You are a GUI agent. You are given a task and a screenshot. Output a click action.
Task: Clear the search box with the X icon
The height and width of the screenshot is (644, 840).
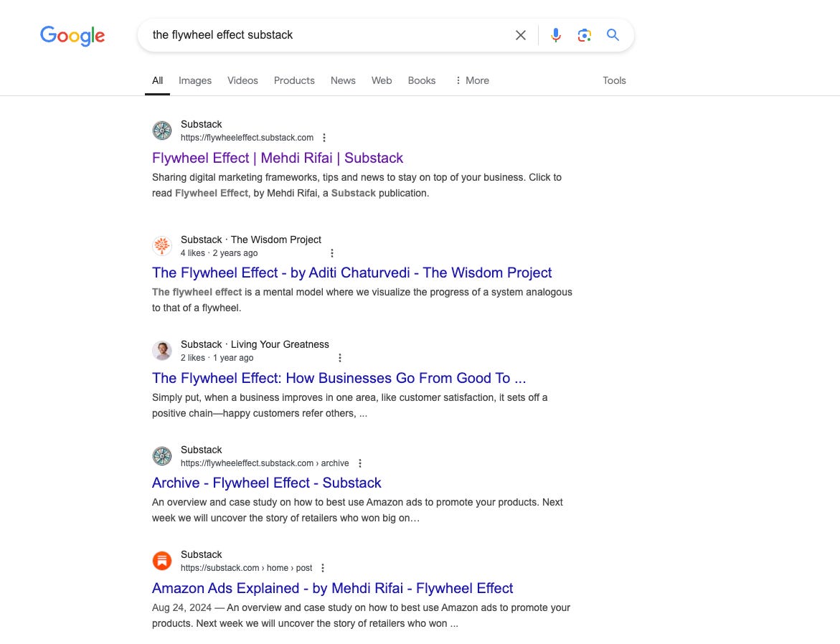pyautogui.click(x=520, y=35)
